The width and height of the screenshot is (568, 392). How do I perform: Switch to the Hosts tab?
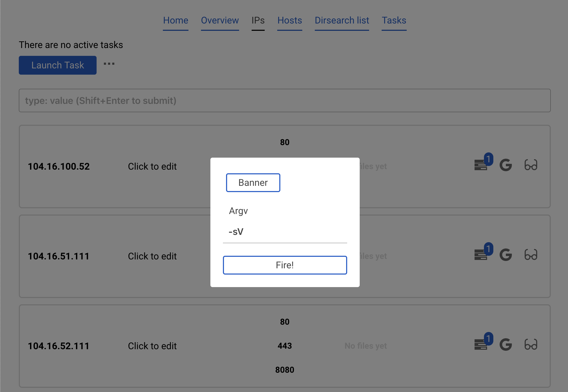(289, 20)
